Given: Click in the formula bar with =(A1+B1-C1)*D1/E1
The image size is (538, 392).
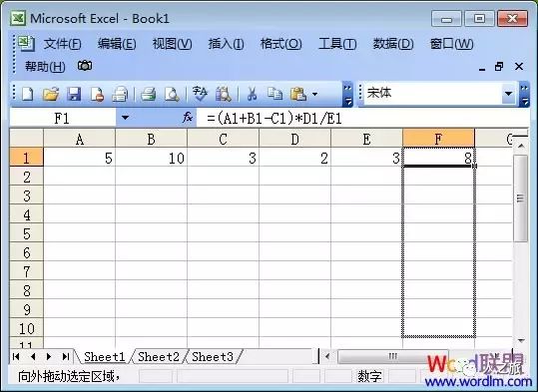Looking at the screenshot, I should tap(363, 119).
